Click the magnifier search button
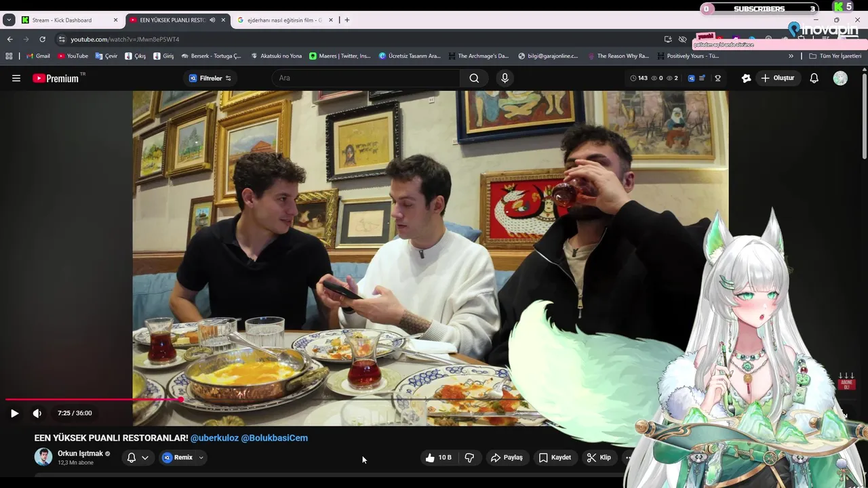The width and height of the screenshot is (868, 488). pyautogui.click(x=474, y=78)
